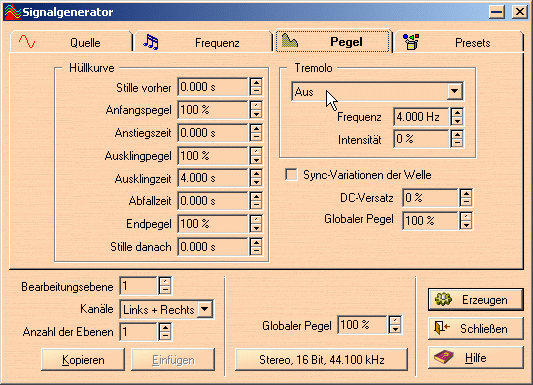Increase Abfallzeit with up arrow
The height and width of the screenshot is (385, 533).
coord(256,197)
